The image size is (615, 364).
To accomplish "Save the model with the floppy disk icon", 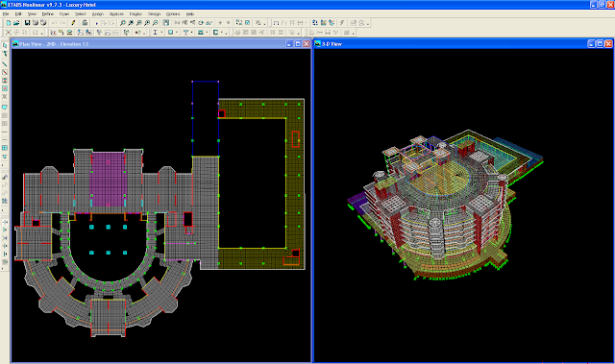I will (x=27, y=23).
